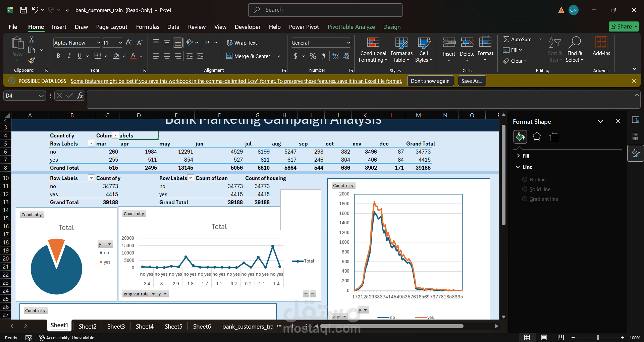Select the No line radio button
644x342 pixels.
[x=525, y=179]
